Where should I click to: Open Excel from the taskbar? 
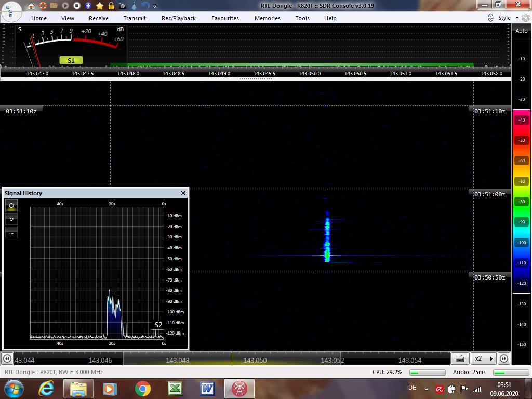(175, 389)
